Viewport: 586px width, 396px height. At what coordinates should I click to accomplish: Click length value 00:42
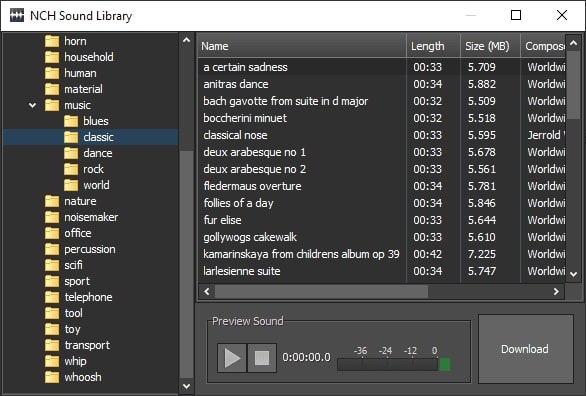click(x=427, y=254)
